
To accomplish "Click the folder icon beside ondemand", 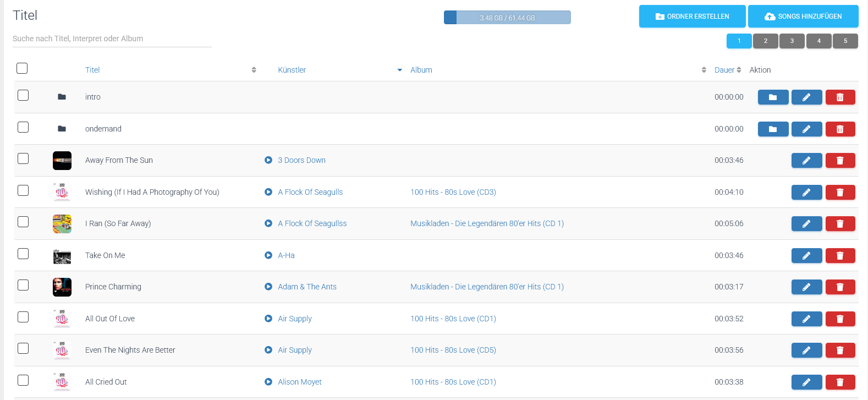I will click(62, 129).
